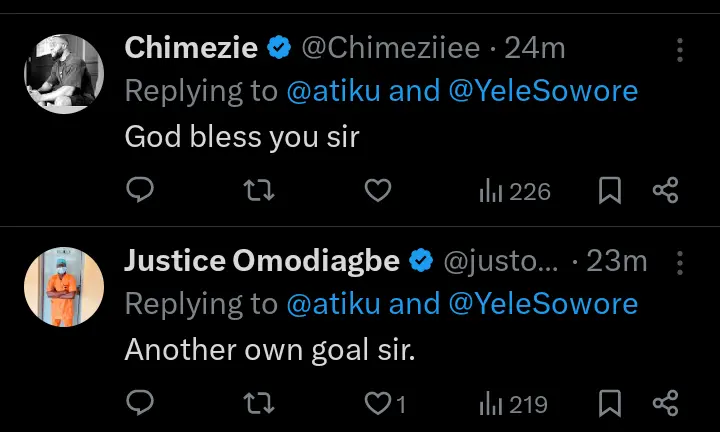View analytics showing 219 views
The width and height of the screenshot is (720, 432).
coord(513,403)
